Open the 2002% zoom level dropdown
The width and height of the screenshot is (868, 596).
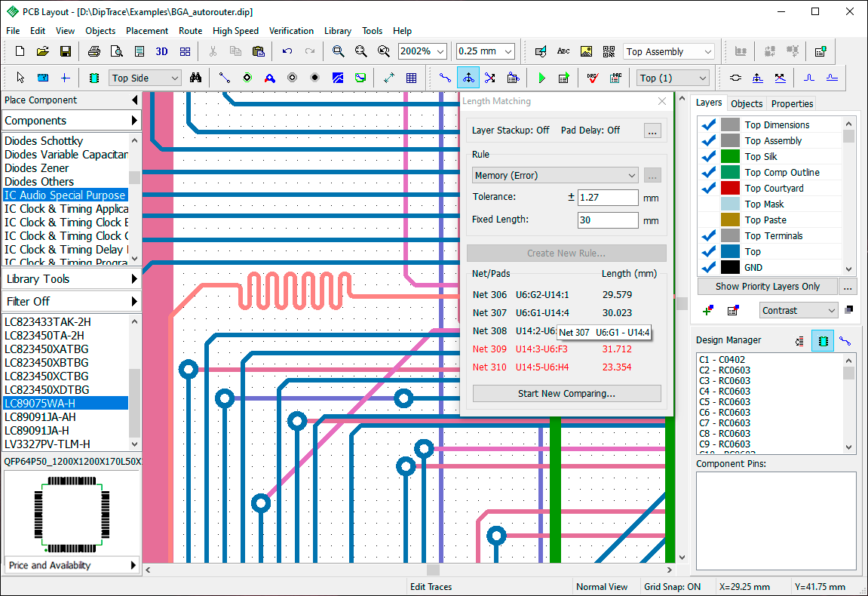(x=422, y=51)
